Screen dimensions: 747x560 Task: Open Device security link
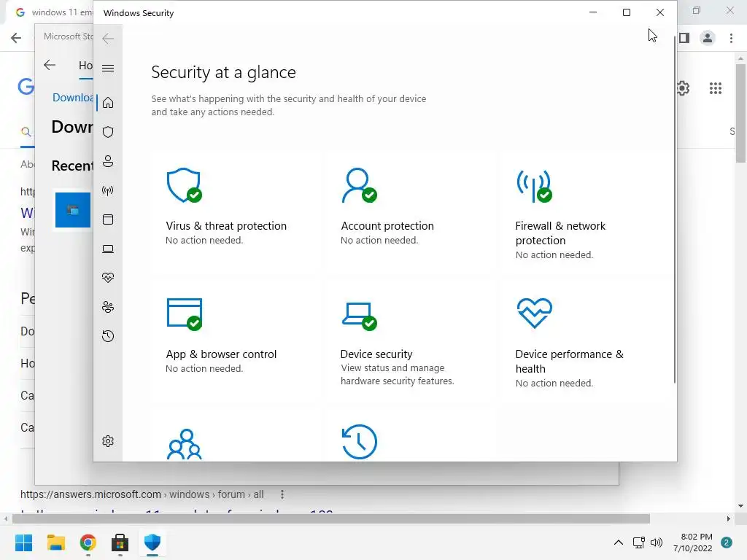(x=376, y=354)
